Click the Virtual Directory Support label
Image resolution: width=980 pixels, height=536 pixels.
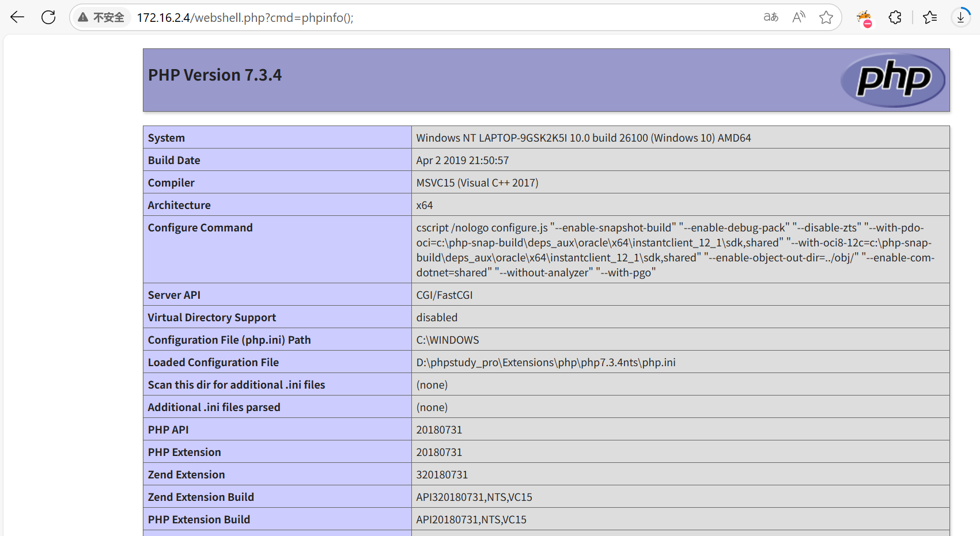click(212, 317)
